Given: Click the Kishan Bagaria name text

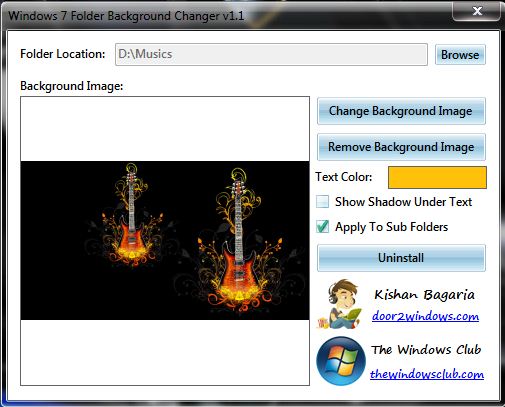Looking at the screenshot, I should 424,295.
